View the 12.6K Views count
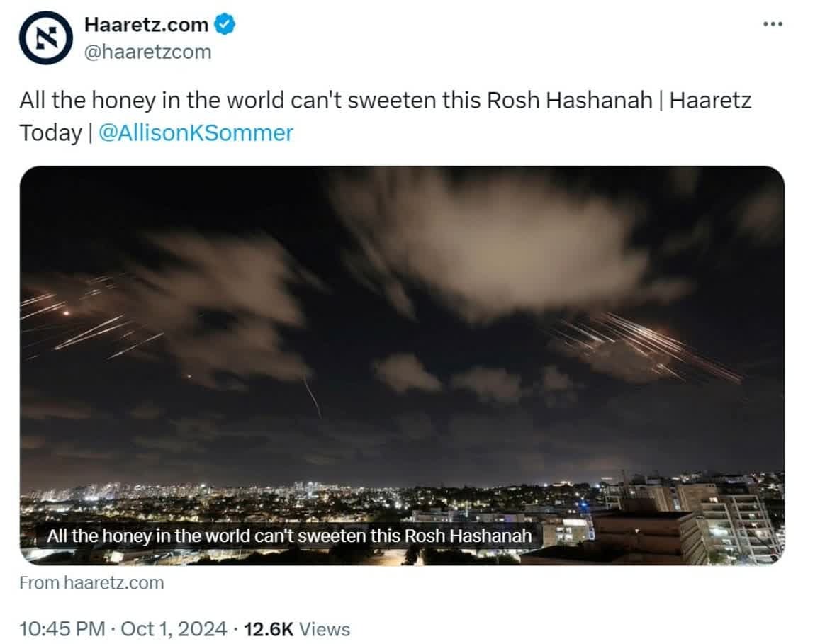 (x=297, y=629)
